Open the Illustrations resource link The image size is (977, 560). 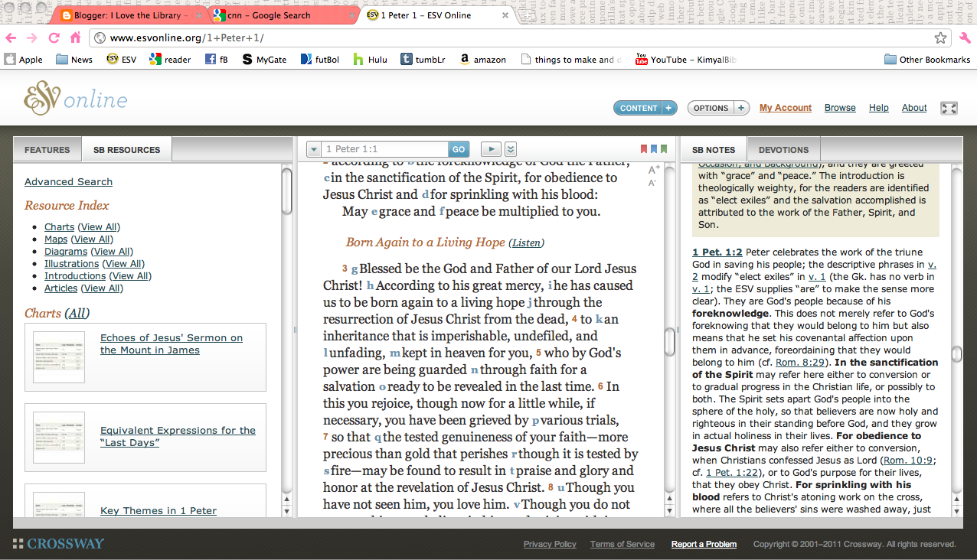72,263
